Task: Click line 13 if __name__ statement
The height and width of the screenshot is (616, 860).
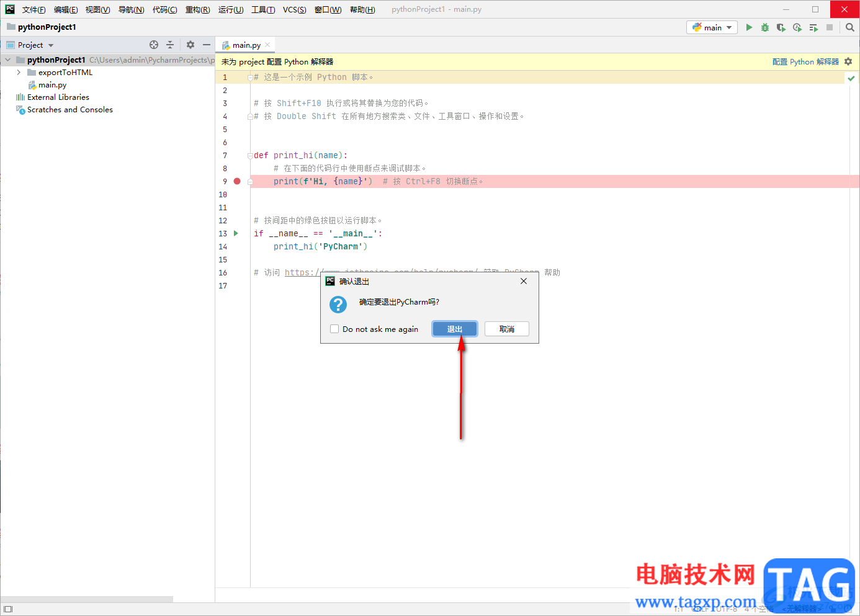Action: click(318, 233)
